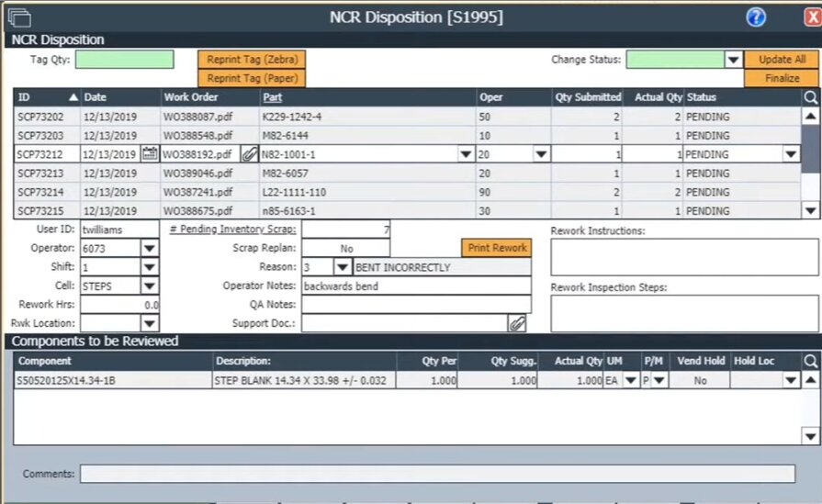Open search magnifier in Components grid
The height and width of the screenshot is (504, 822).
pos(810,361)
